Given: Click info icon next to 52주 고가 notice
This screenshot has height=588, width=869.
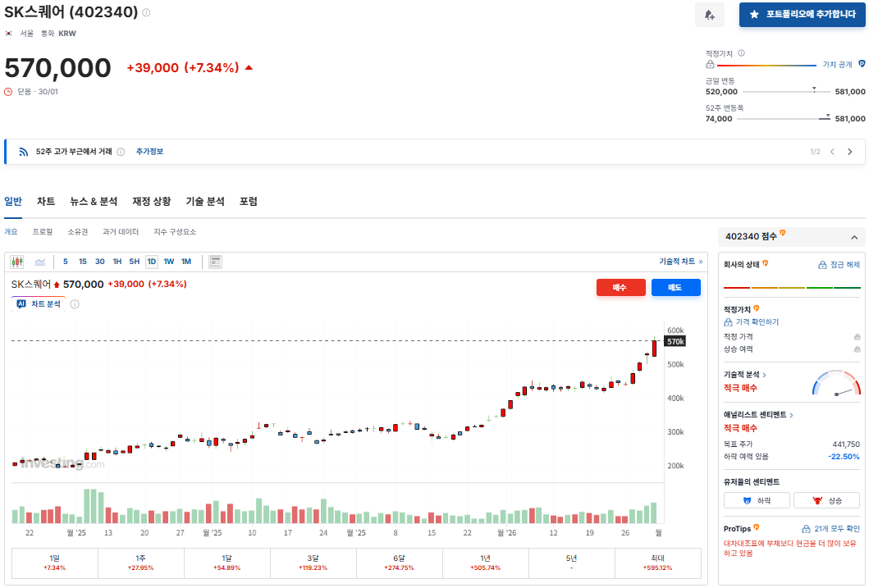Looking at the screenshot, I should [x=121, y=152].
